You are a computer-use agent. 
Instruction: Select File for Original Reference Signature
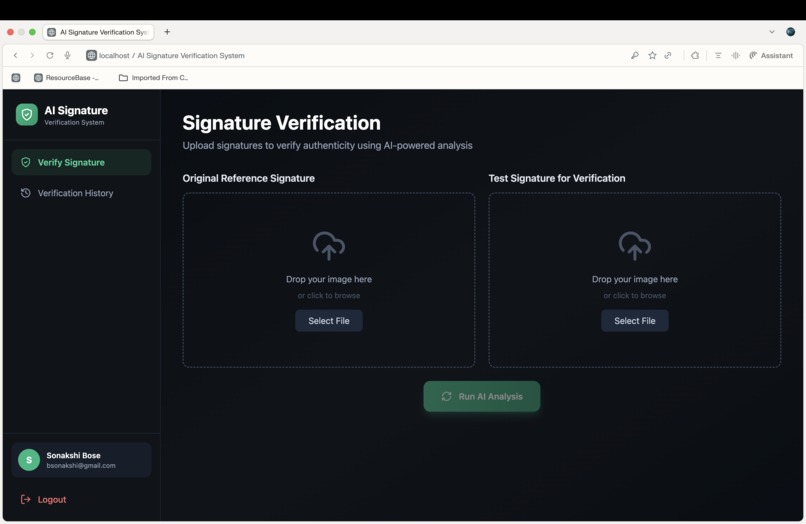pos(329,321)
